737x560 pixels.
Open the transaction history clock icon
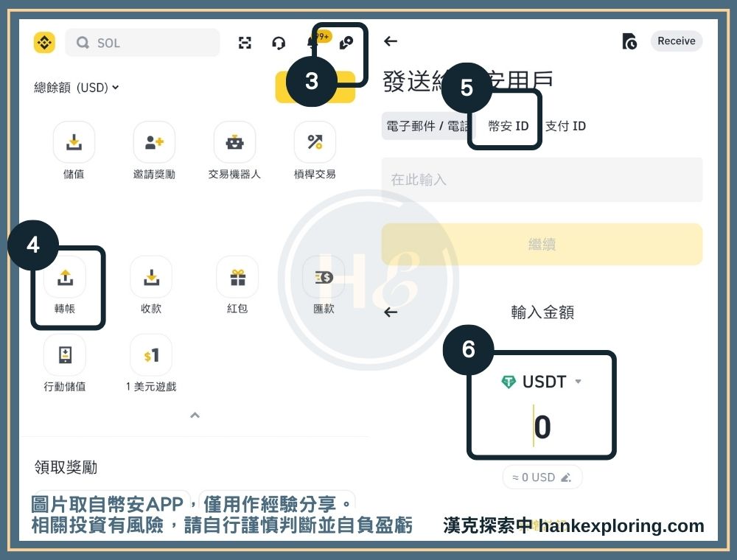(629, 41)
